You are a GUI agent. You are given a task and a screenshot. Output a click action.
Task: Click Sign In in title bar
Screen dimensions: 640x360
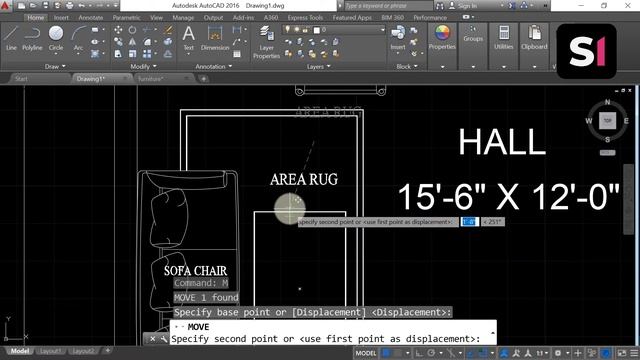pos(468,6)
